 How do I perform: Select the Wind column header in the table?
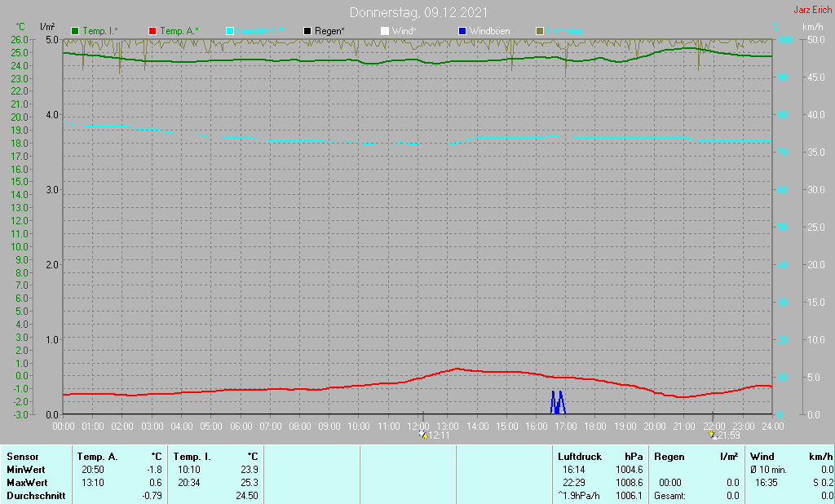click(762, 457)
